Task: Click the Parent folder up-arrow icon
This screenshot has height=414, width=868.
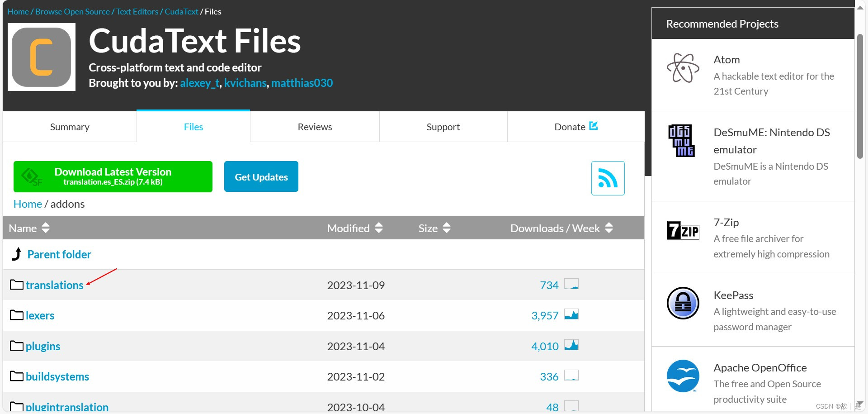Action: pyautogui.click(x=17, y=254)
